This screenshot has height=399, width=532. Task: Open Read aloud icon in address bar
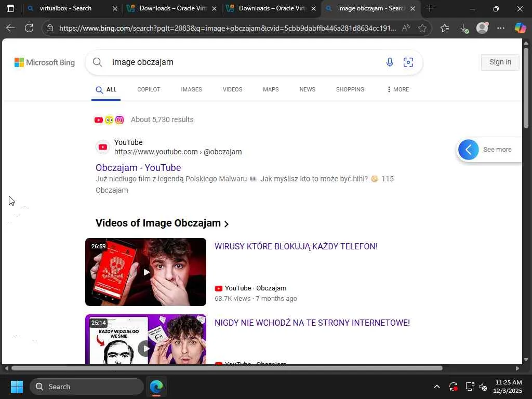[406, 28]
